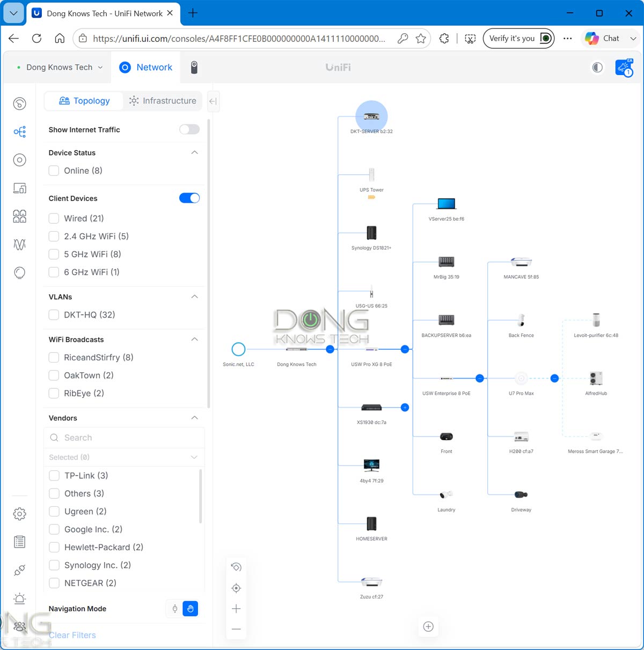644x650 pixels.
Task: Switch to the Infrastructure tab
Action: [x=163, y=101]
